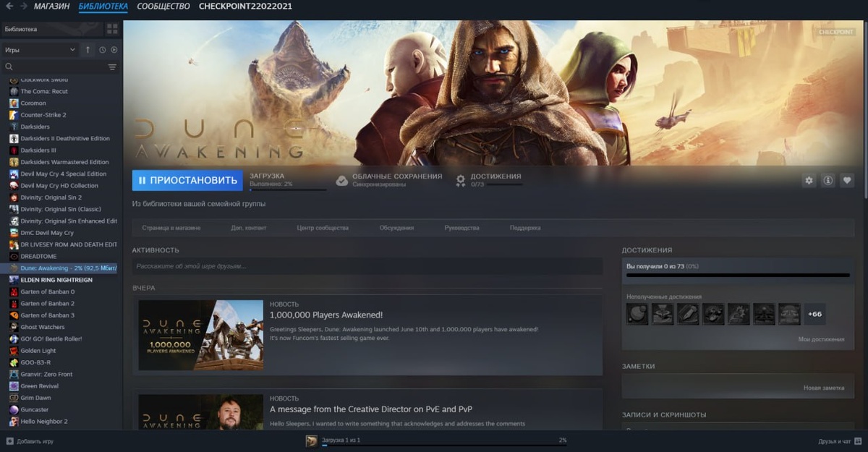The height and width of the screenshot is (452, 868).
Task: Click the plus icon beside Добавить игру
Action: (x=9, y=440)
